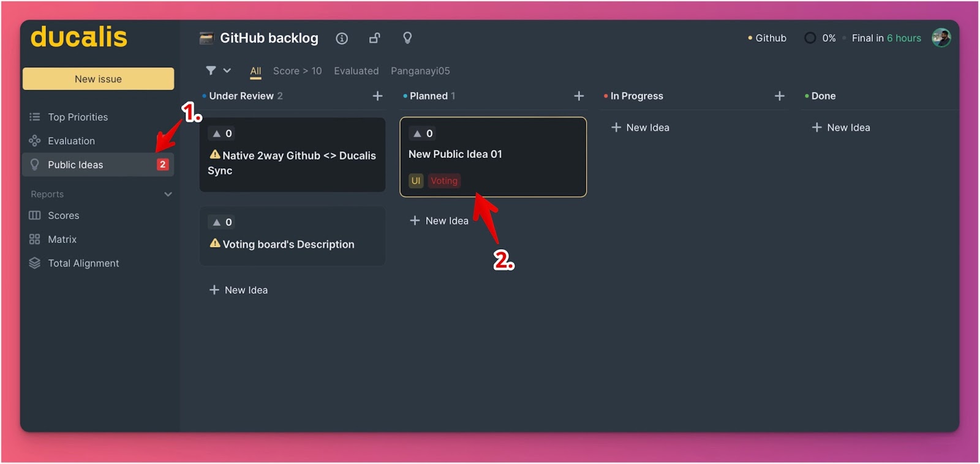980x464 pixels.
Task: Click the Scores columns icon
Action: [x=35, y=215]
